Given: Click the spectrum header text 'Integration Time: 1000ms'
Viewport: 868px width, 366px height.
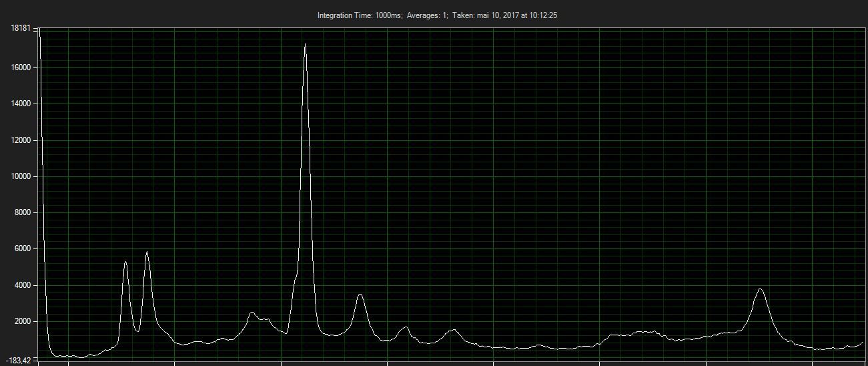Looking at the screenshot, I should [x=360, y=15].
